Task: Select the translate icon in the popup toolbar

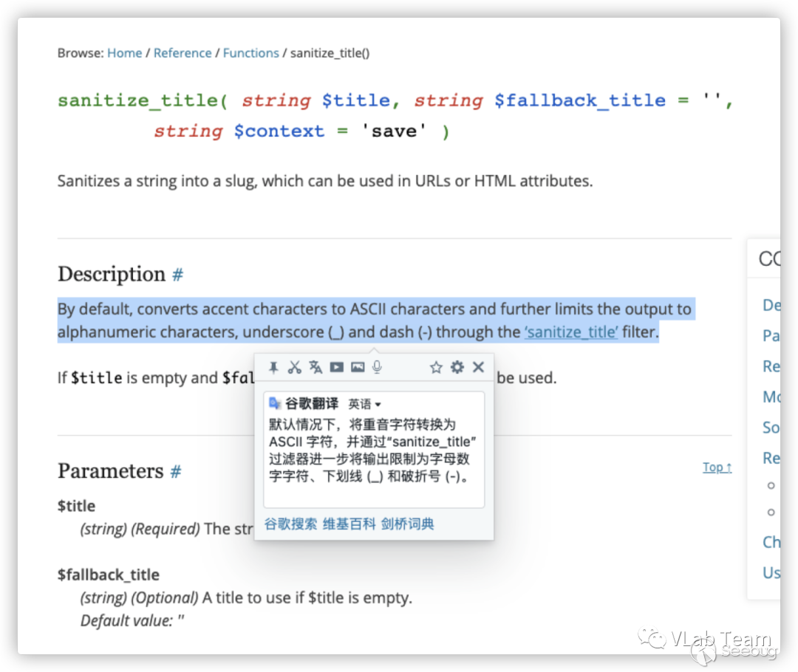Action: click(316, 367)
